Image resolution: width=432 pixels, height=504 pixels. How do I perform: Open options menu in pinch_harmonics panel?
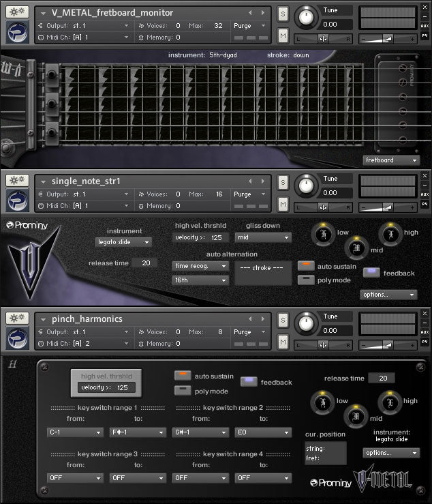pos(391,452)
